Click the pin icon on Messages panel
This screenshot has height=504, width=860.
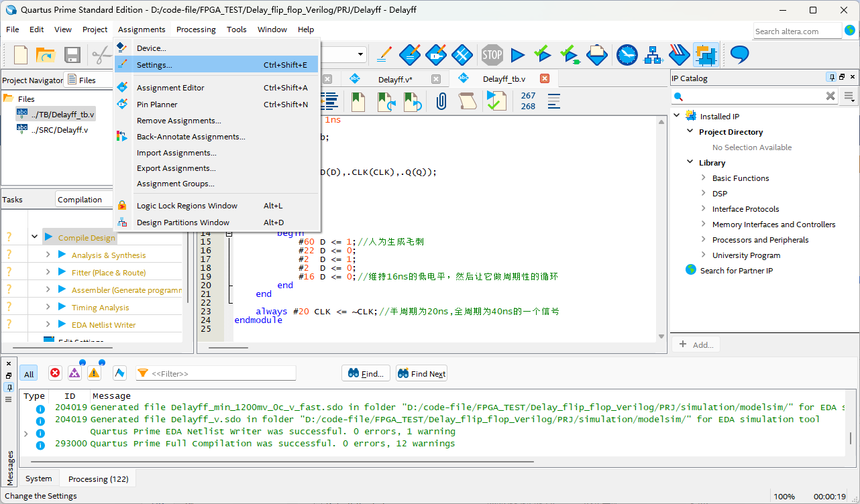(x=9, y=387)
